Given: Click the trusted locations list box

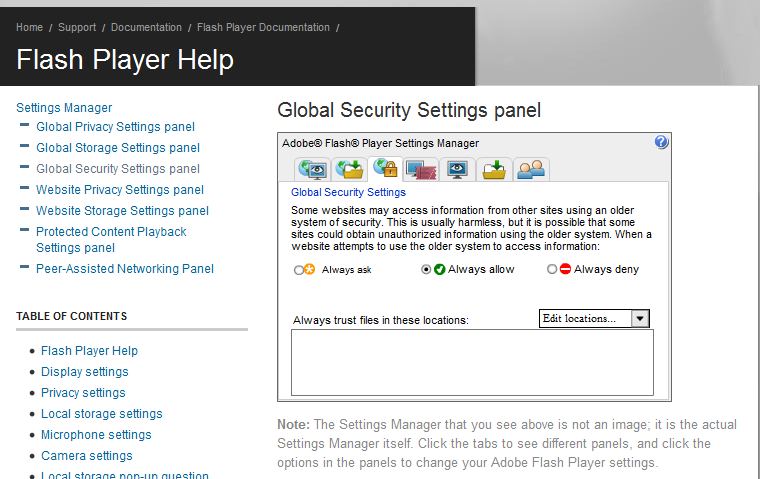Looking at the screenshot, I should click(472, 362).
